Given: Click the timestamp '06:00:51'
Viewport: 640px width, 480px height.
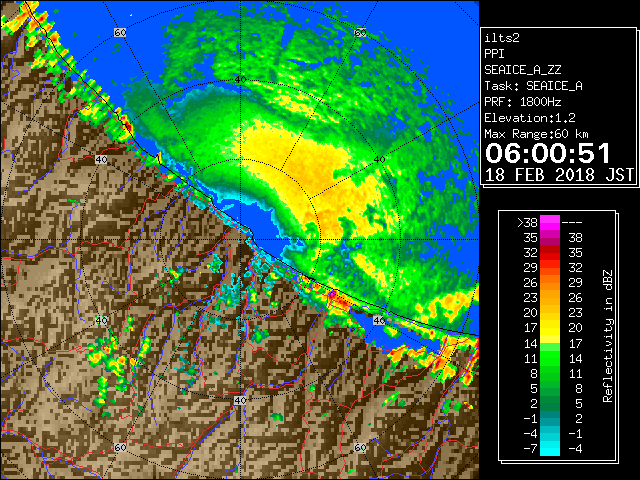Looking at the screenshot, I should pos(547,153).
